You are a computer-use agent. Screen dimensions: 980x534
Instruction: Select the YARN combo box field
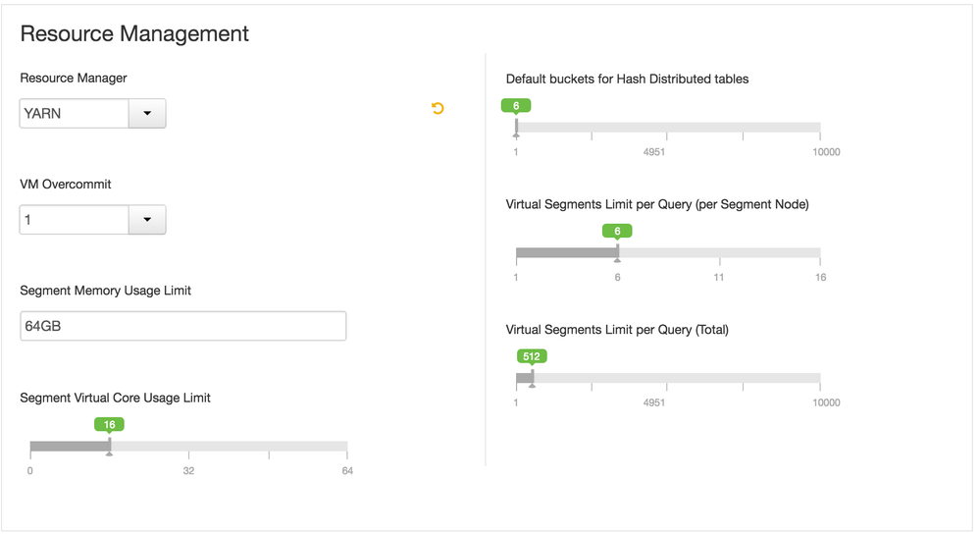point(75,114)
